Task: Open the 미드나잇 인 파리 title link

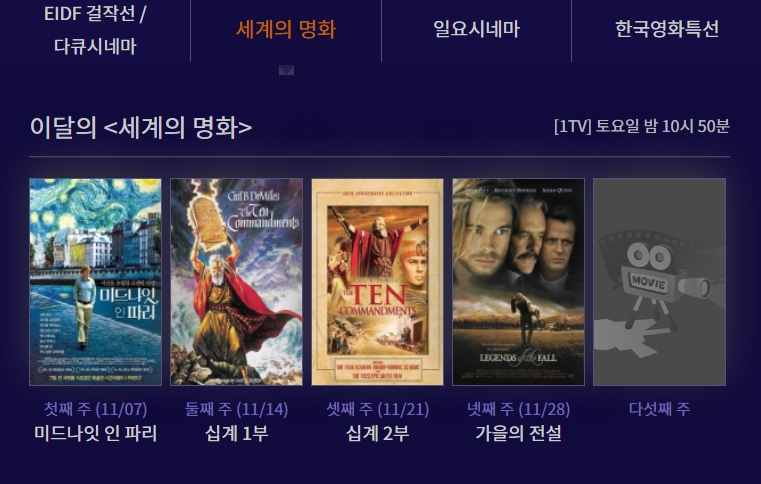Action: coord(95,433)
